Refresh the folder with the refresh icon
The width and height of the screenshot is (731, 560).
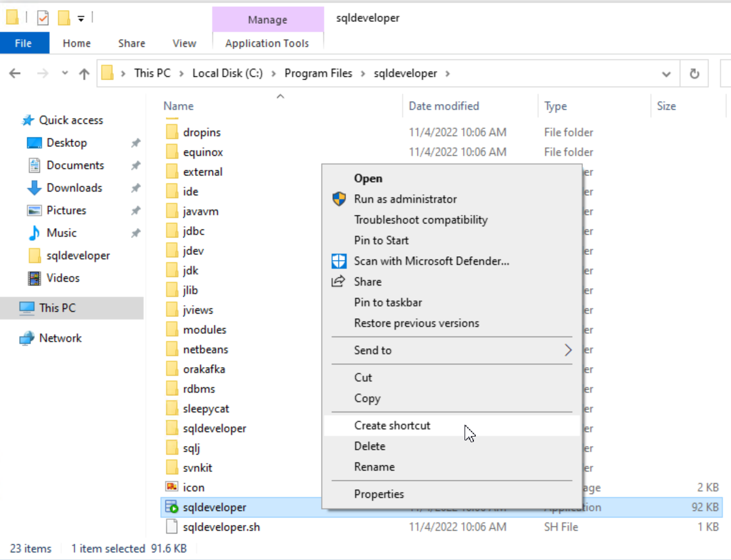pyautogui.click(x=694, y=74)
